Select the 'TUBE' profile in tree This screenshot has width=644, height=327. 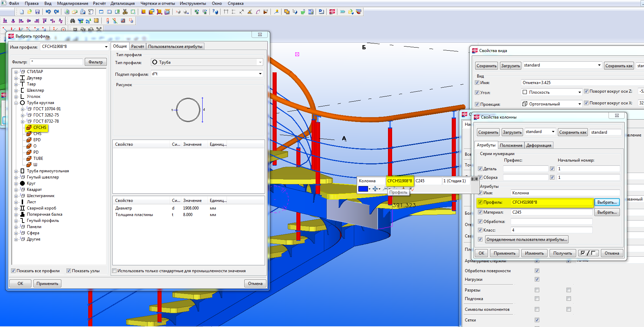[x=38, y=159]
